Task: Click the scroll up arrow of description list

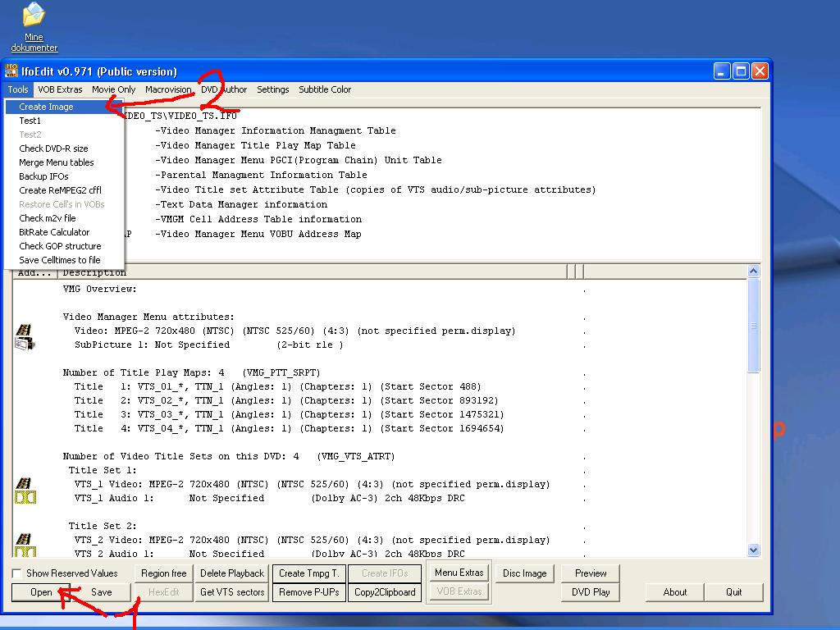Action: click(753, 271)
